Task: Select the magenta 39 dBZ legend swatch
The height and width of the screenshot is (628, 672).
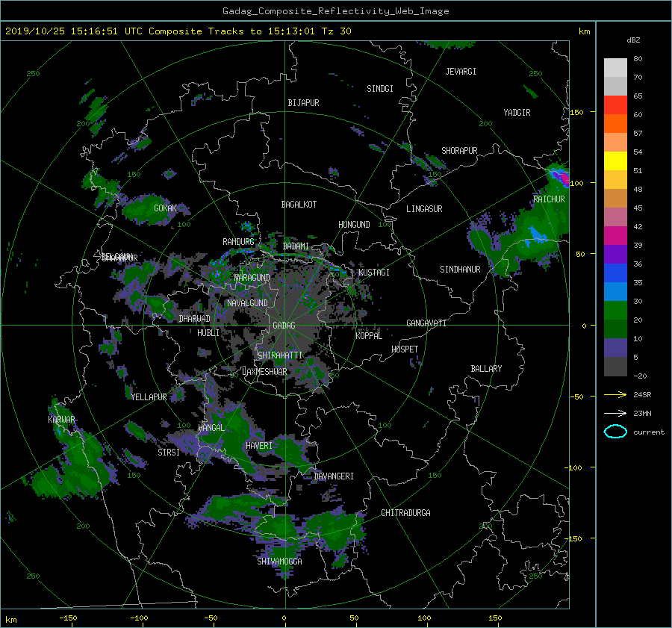Action: pos(615,235)
